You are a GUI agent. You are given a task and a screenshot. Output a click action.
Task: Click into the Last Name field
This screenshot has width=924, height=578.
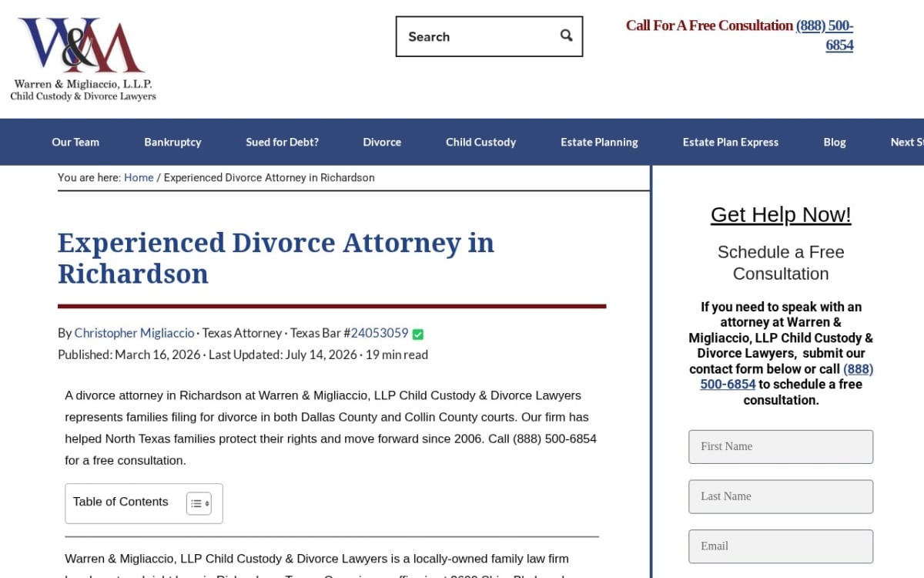click(x=781, y=496)
